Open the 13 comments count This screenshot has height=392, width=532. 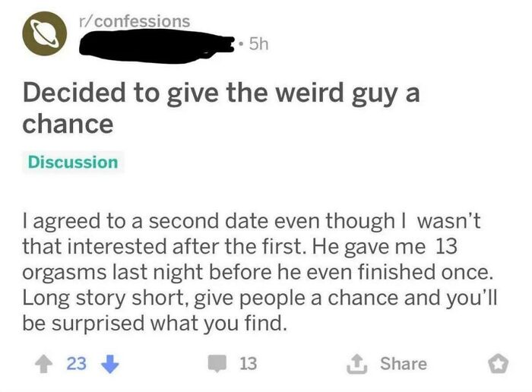(x=248, y=364)
